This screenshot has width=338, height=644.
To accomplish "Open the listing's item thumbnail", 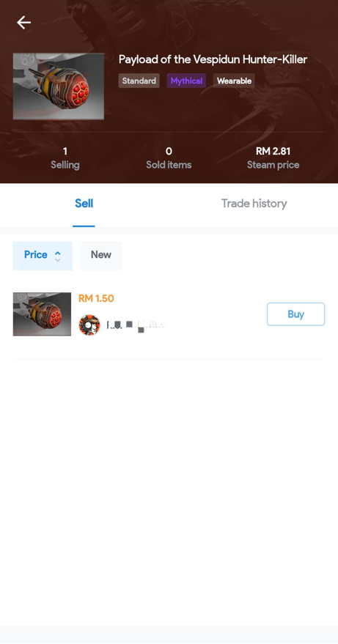I will point(42,314).
